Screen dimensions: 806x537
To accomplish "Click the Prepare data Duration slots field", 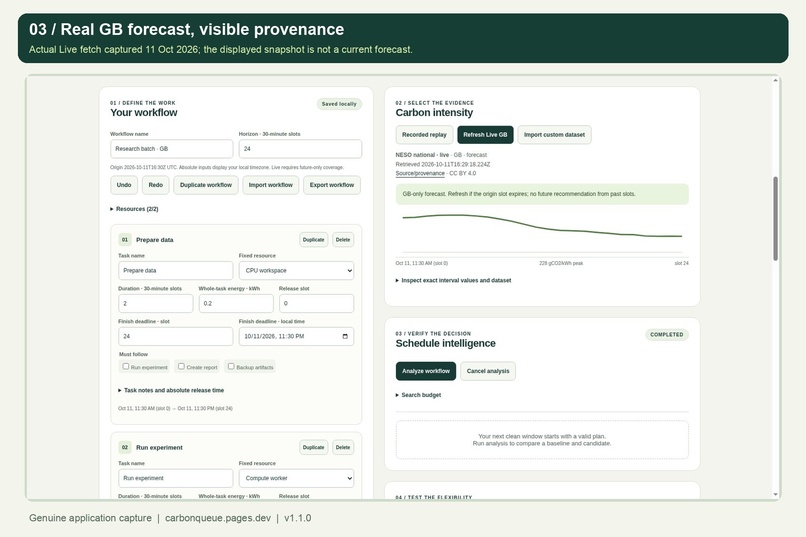I will [156, 303].
